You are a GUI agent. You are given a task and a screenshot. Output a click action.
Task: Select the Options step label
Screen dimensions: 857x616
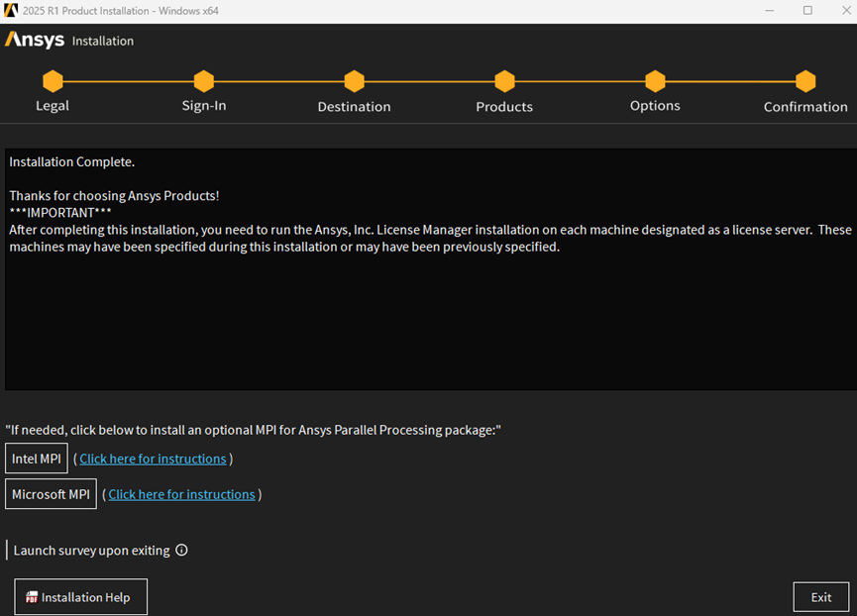pyautogui.click(x=655, y=105)
